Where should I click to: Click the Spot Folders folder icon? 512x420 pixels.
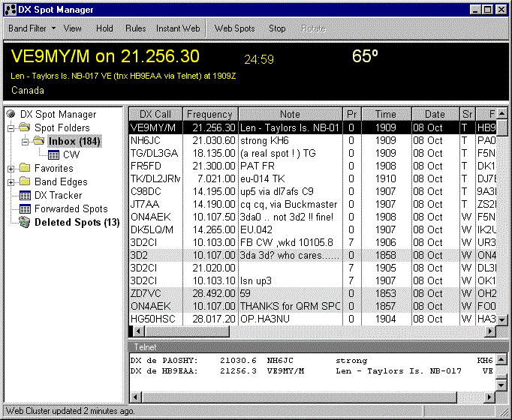pos(25,127)
